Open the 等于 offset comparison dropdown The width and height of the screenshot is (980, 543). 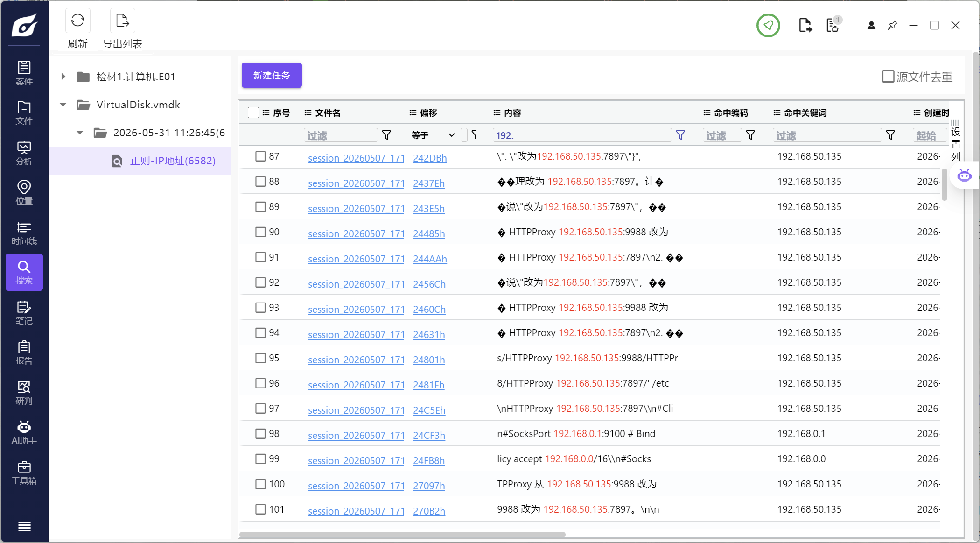434,135
